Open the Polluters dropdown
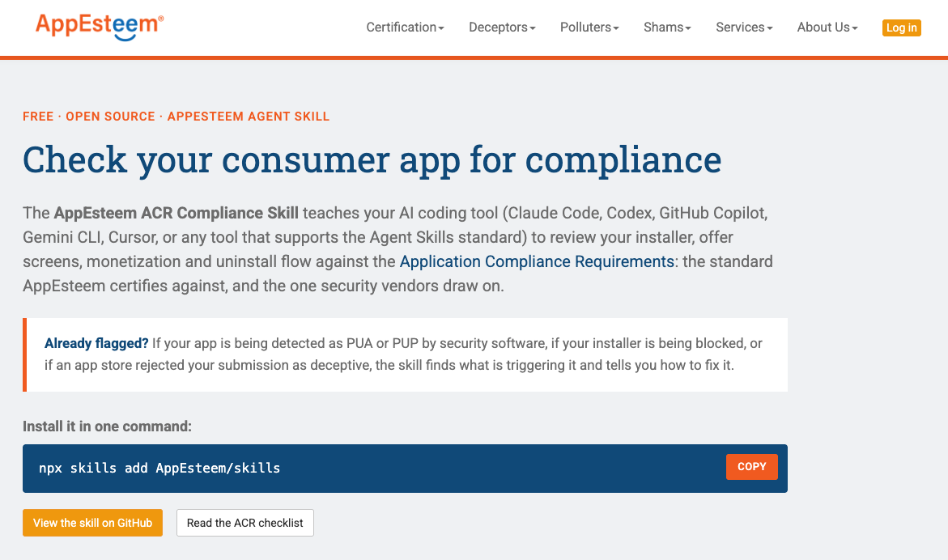Screen dimensions: 948x560 pyautogui.click(x=589, y=28)
